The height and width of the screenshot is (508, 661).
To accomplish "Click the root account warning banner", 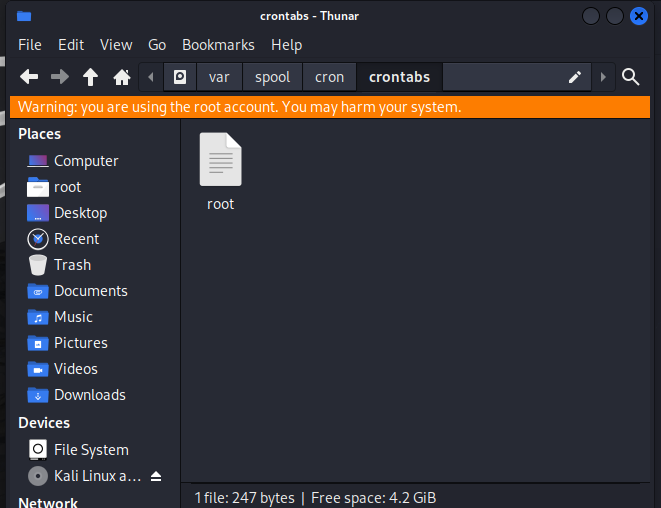I will click(x=330, y=107).
